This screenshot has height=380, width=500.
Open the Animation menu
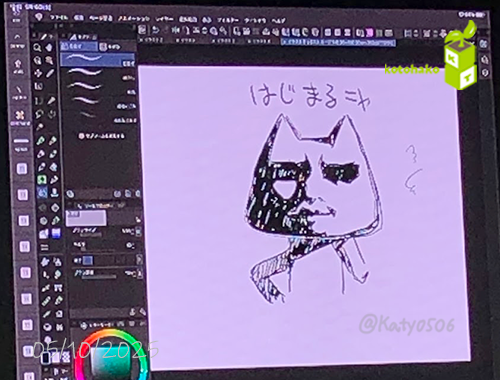point(134,19)
